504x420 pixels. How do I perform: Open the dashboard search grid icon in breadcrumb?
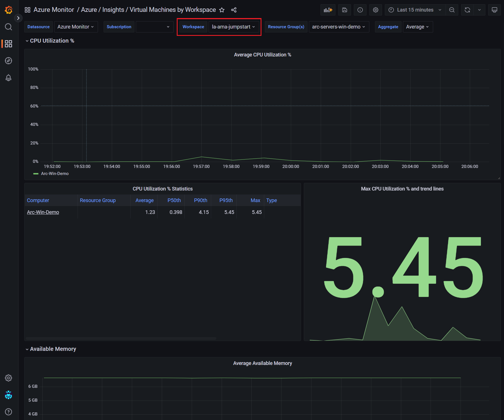(27, 10)
